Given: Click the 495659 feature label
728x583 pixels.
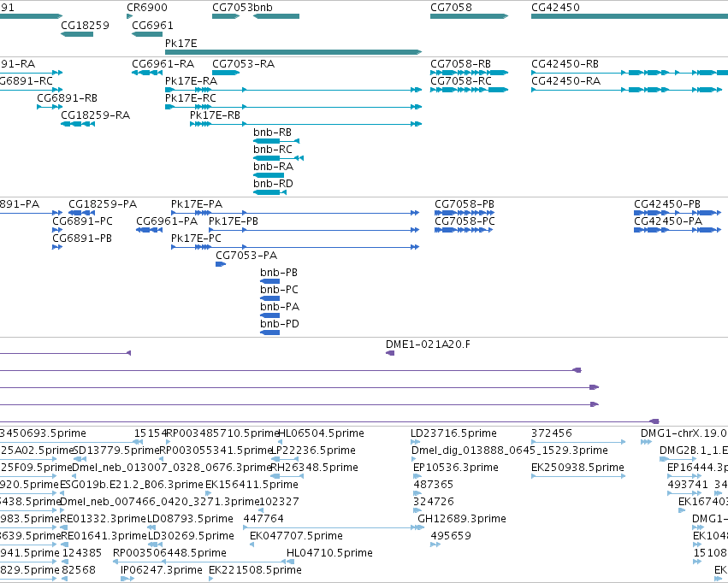Looking at the screenshot, I should pos(451,536).
